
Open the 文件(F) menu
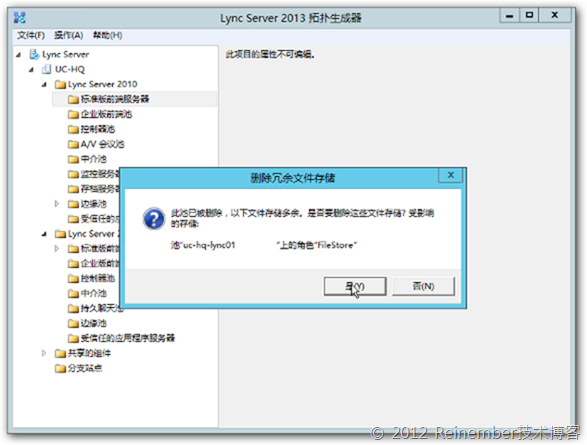(31, 35)
